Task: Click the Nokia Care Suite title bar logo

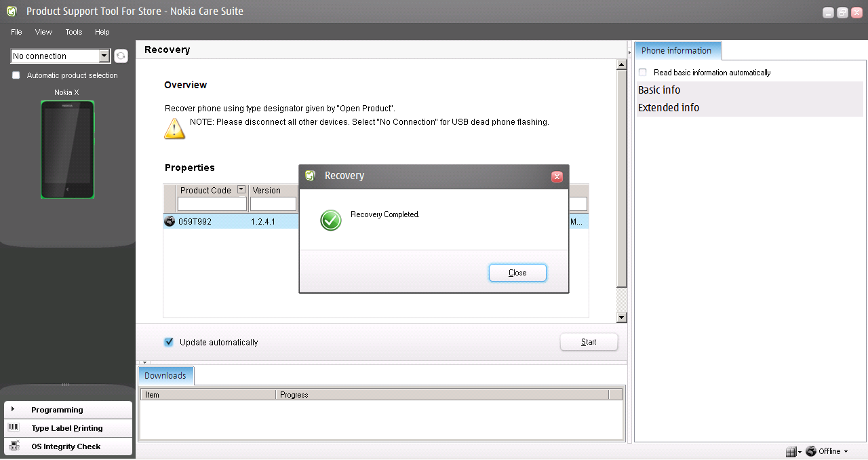Action: (12, 12)
